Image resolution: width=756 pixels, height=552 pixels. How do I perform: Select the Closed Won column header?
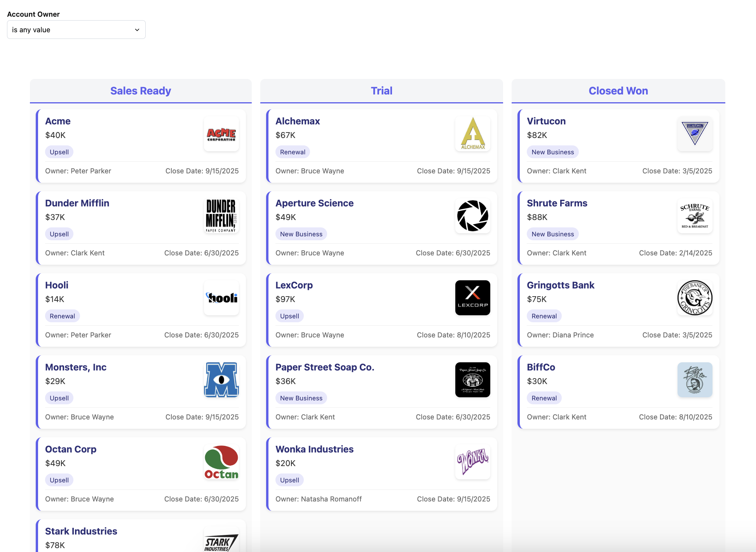tap(618, 91)
